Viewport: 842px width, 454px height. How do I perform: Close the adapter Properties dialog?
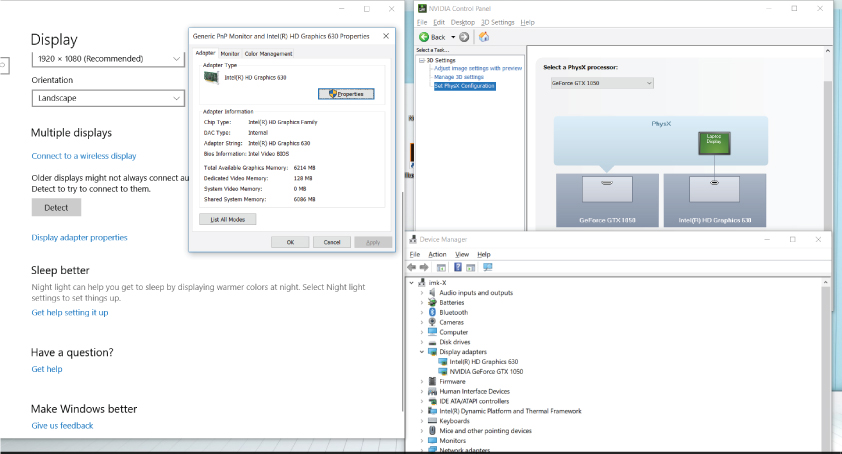pos(386,36)
